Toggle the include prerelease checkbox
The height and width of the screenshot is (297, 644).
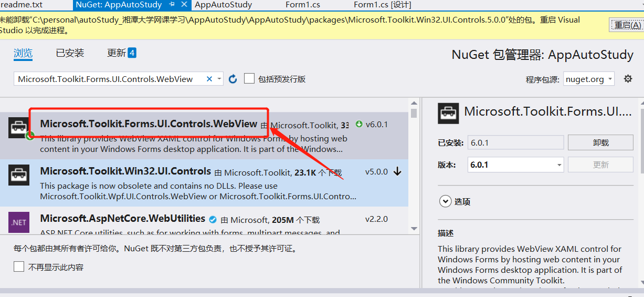point(249,78)
